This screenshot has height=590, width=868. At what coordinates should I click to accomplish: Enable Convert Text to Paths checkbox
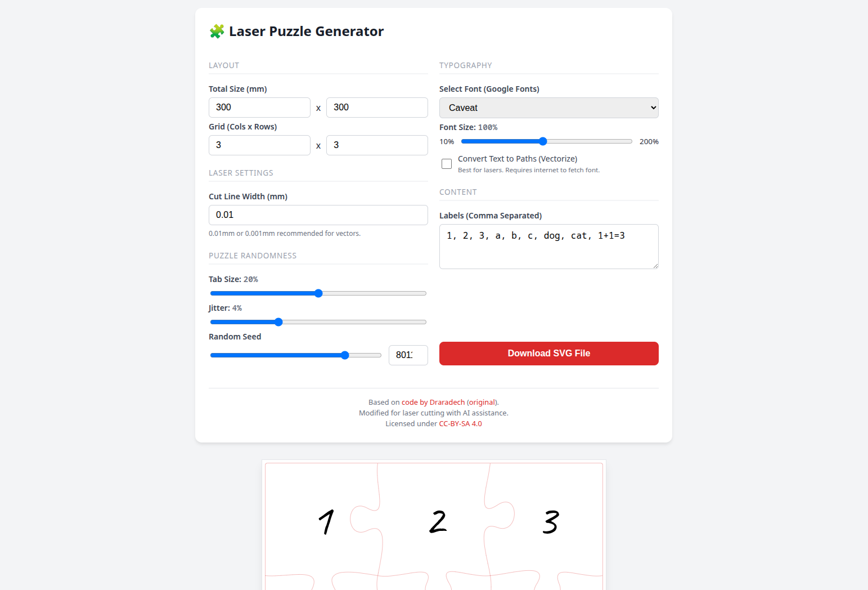click(447, 164)
